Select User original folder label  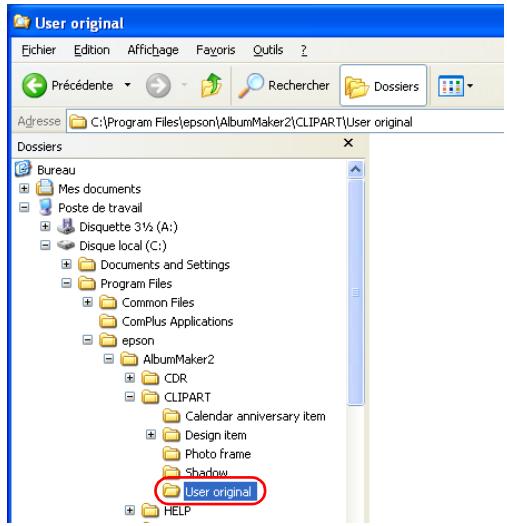pos(220,492)
